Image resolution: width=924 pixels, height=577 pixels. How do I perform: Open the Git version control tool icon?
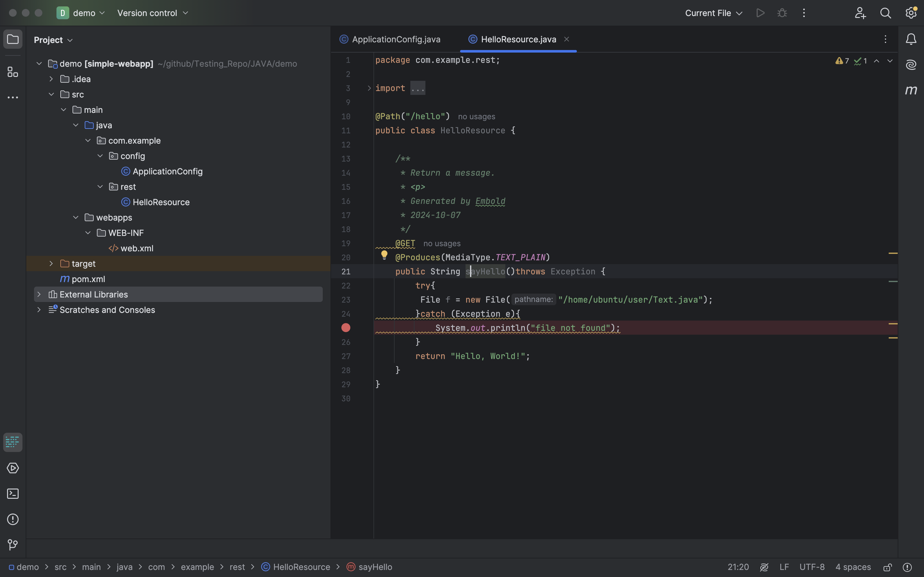[13, 545]
